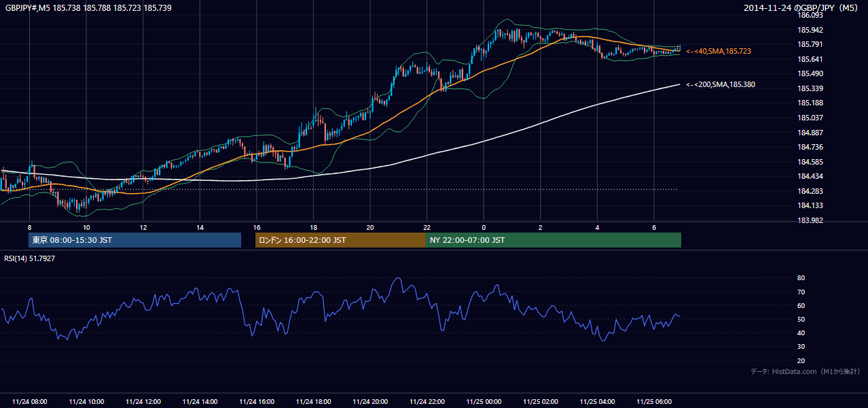This screenshot has width=868, height=408.
Task: Click the London 16:00-22:00 JST session bar
Action: click(x=340, y=240)
